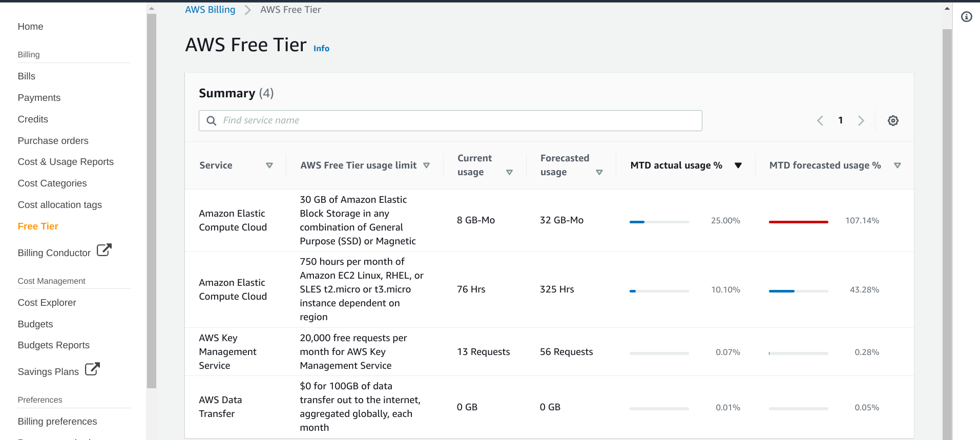Click 10.10% actual usage progress bar

click(x=659, y=291)
